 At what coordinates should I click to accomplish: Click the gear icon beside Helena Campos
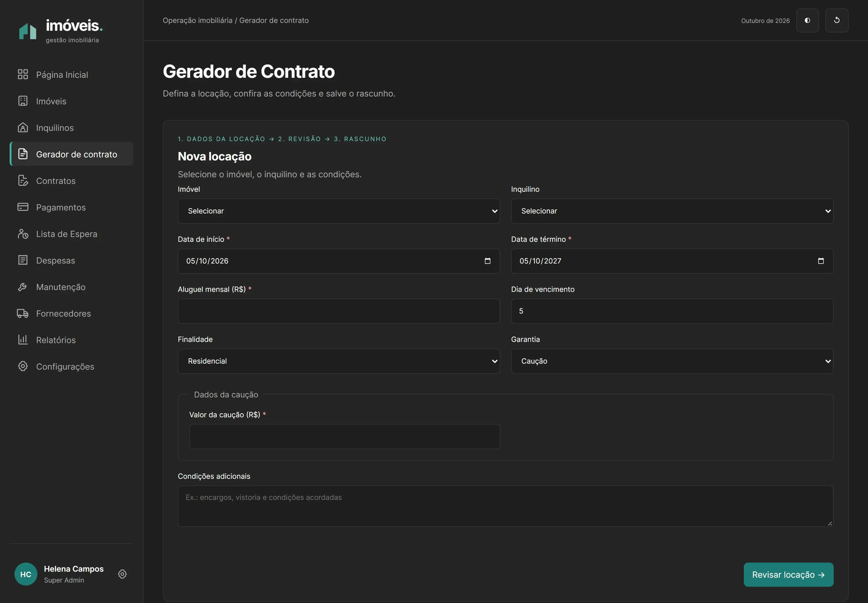point(122,574)
